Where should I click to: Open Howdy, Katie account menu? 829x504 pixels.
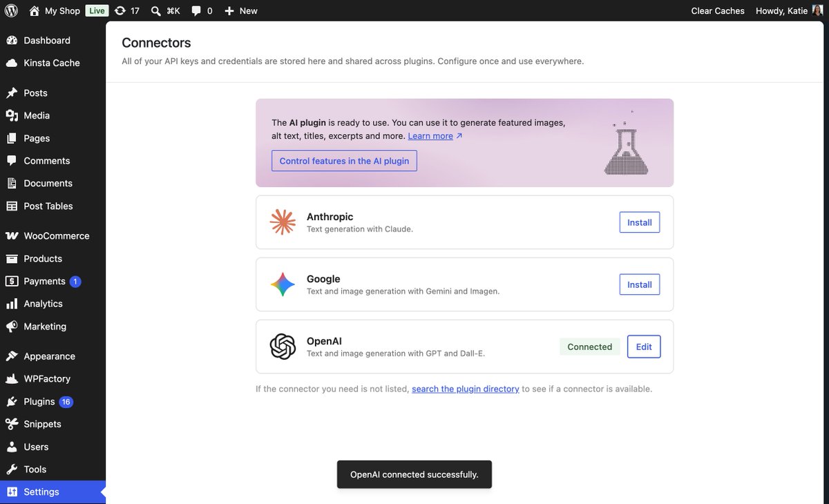(x=790, y=10)
